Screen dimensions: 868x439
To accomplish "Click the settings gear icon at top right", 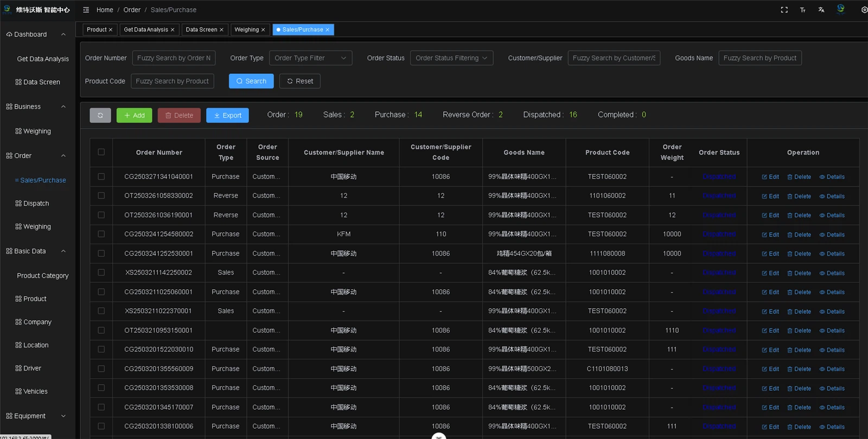I will tap(864, 10).
